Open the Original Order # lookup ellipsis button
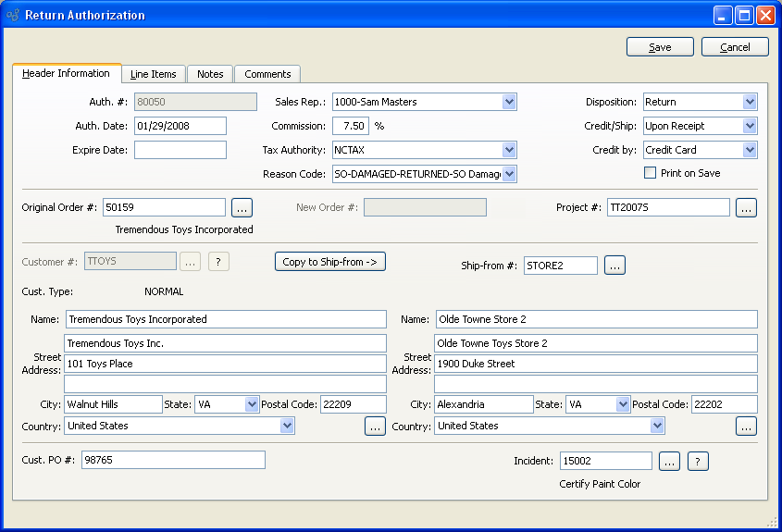Viewport: 782px width, 532px height. point(242,208)
